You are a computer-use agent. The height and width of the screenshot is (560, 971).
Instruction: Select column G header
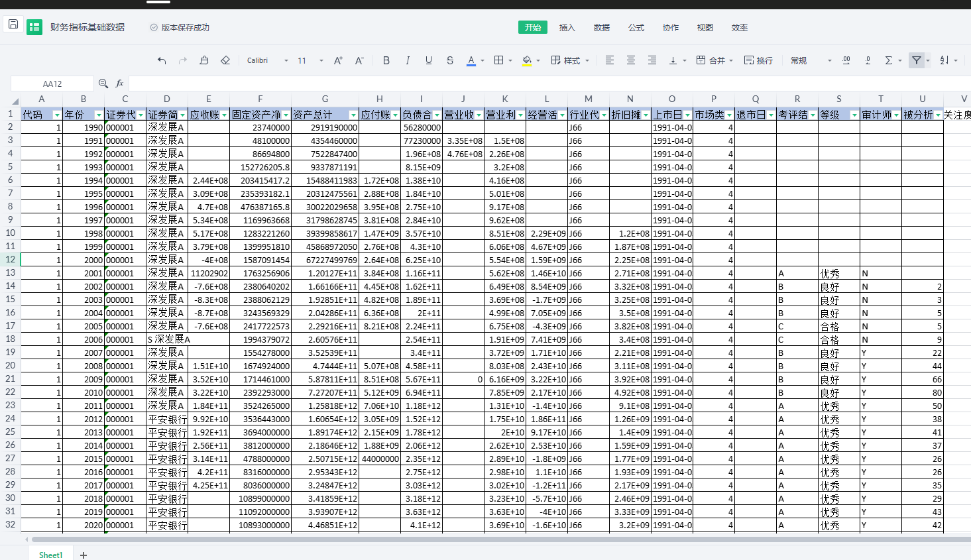point(325,99)
